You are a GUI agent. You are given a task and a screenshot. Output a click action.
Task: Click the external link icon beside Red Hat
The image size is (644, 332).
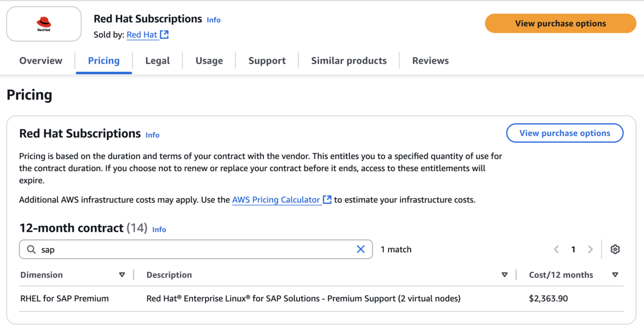click(x=165, y=35)
